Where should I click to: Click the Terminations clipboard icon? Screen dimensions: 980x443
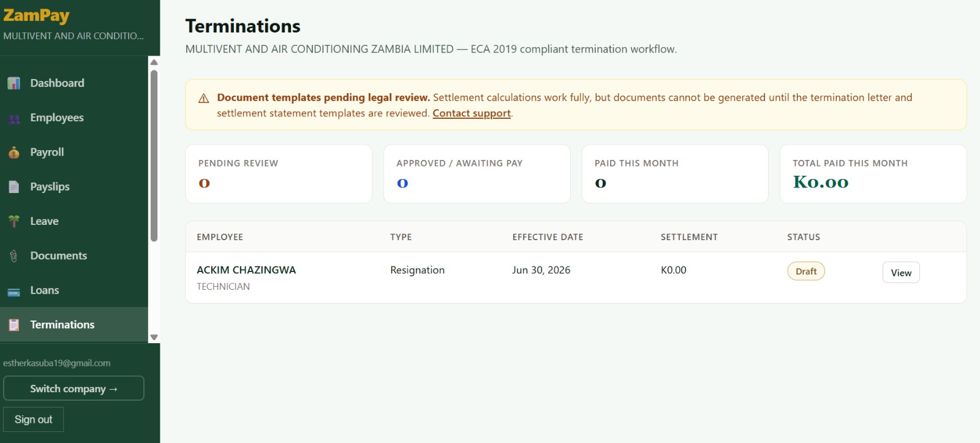click(x=14, y=325)
